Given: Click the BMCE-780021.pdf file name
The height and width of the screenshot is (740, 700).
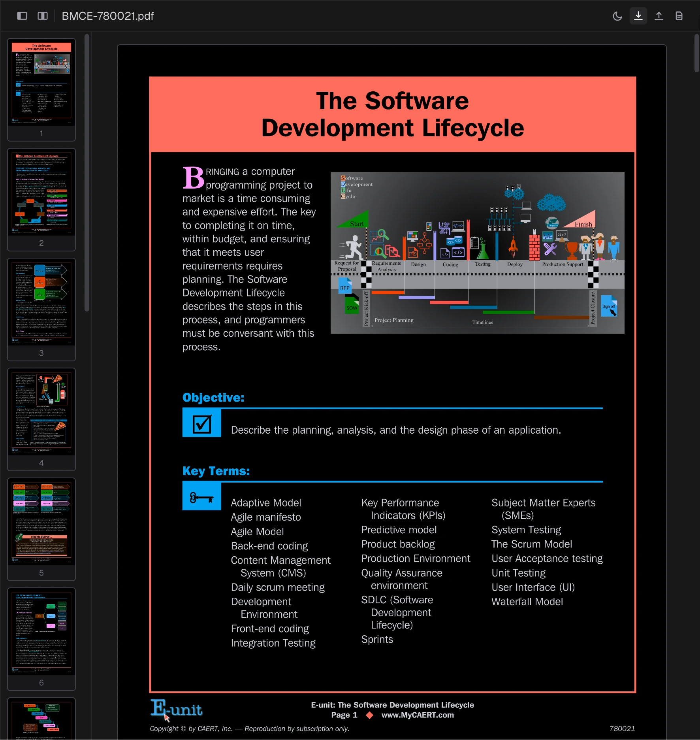Looking at the screenshot, I should click(x=108, y=16).
